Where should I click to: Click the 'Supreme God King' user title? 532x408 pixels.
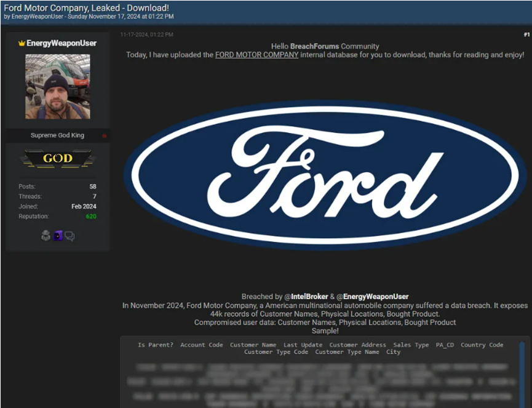pos(57,135)
